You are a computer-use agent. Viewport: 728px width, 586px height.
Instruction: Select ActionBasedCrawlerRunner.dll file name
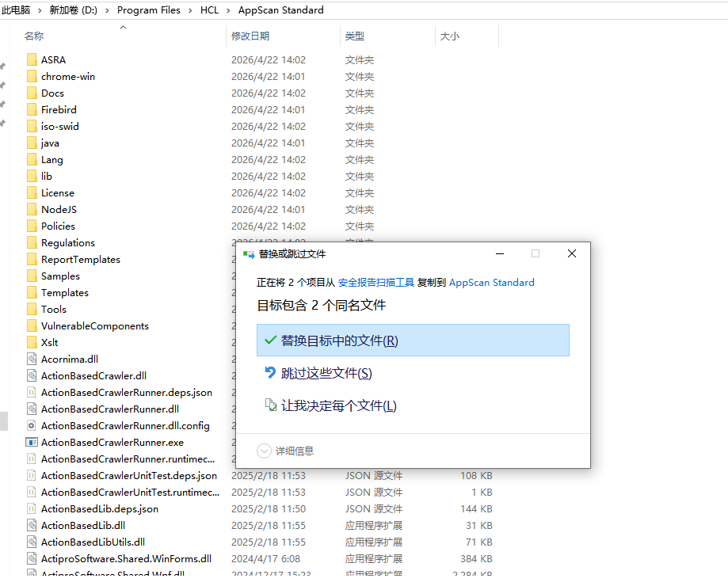110,409
